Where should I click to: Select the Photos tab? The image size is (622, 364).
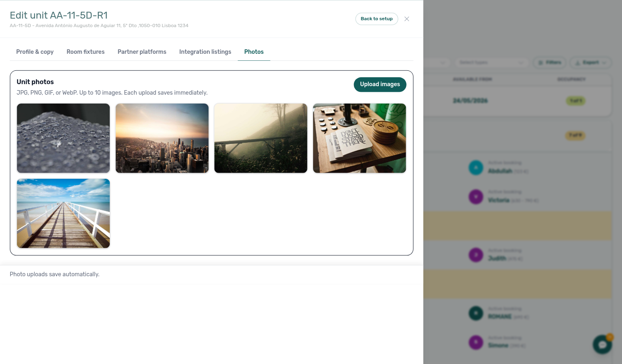[x=254, y=52]
